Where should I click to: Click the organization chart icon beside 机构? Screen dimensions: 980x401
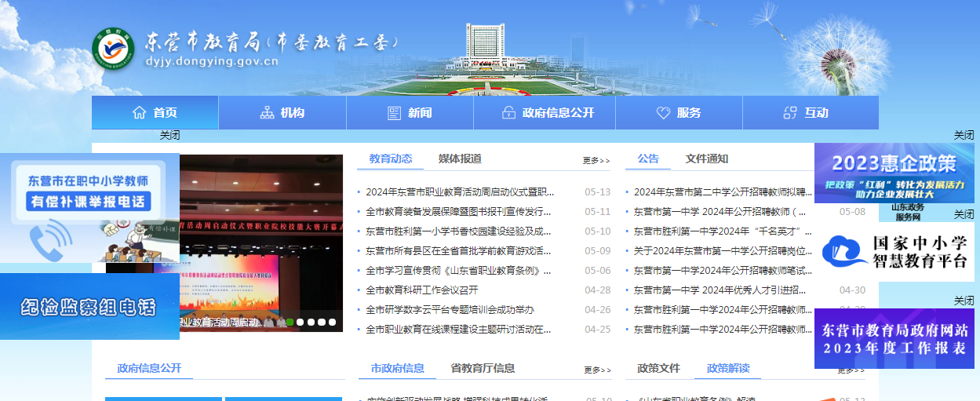click(267, 113)
